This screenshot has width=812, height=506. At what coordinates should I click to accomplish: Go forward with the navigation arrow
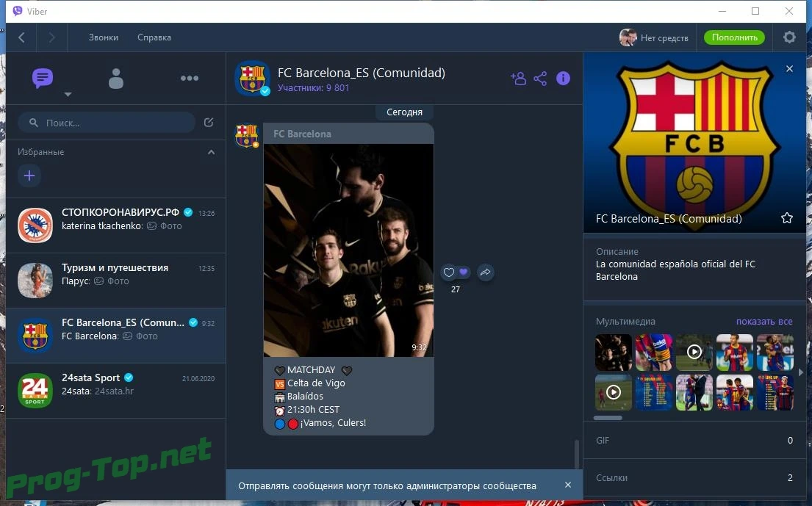pyautogui.click(x=51, y=37)
